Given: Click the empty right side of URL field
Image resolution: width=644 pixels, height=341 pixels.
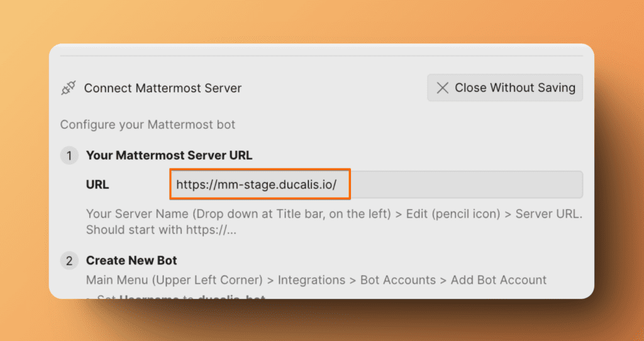Looking at the screenshot, I should (465, 185).
